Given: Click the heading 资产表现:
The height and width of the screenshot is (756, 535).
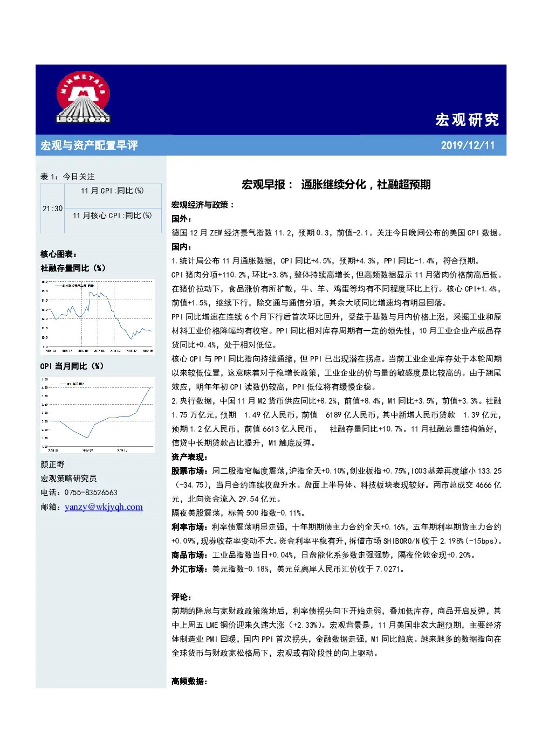Looking at the screenshot, I should (189, 457).
